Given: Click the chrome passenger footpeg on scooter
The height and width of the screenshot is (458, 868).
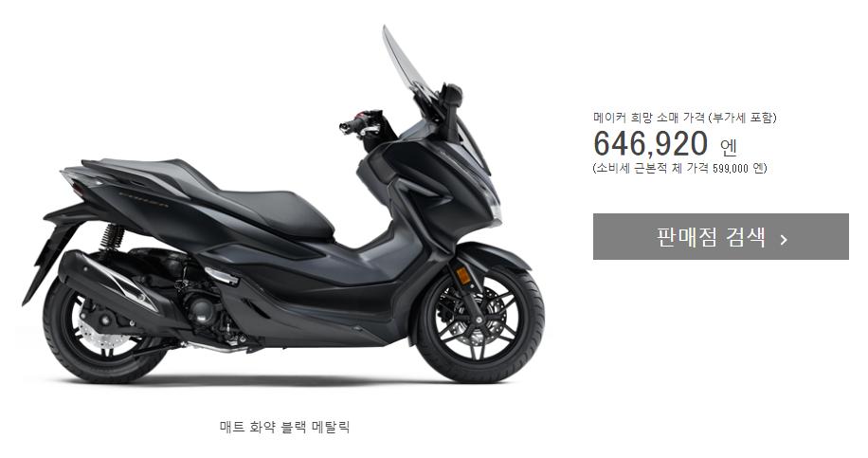Looking at the screenshot, I should [221, 275].
